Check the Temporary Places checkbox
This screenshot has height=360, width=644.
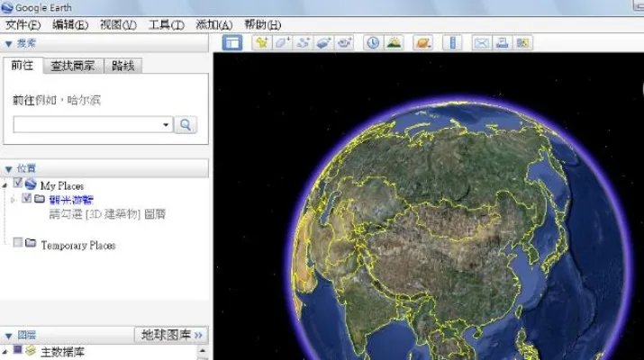[18, 242]
